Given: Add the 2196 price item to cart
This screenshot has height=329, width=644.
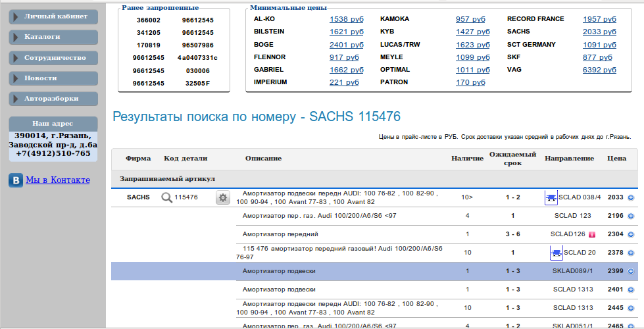Looking at the screenshot, I should (x=631, y=216).
